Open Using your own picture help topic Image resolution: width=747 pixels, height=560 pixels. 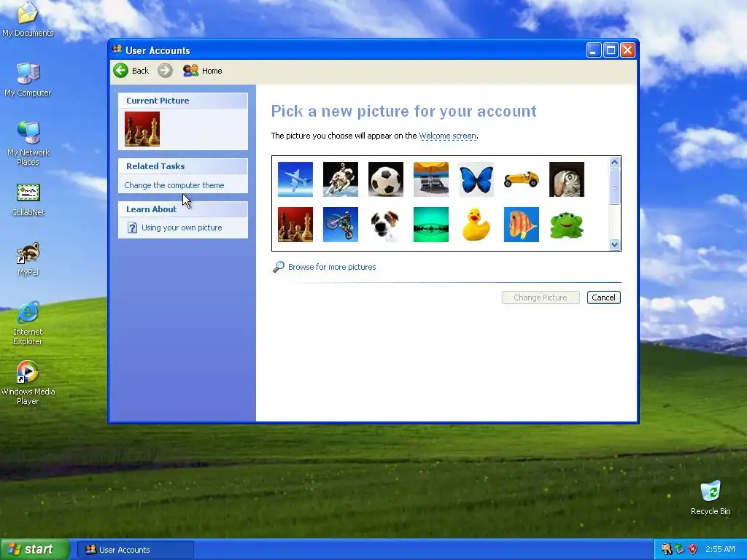point(182,227)
